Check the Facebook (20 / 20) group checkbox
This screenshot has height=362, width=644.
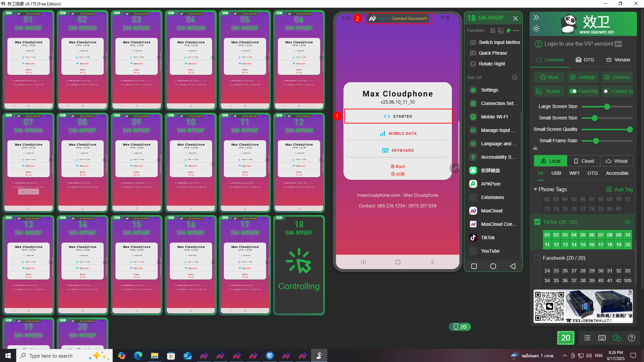(537, 258)
